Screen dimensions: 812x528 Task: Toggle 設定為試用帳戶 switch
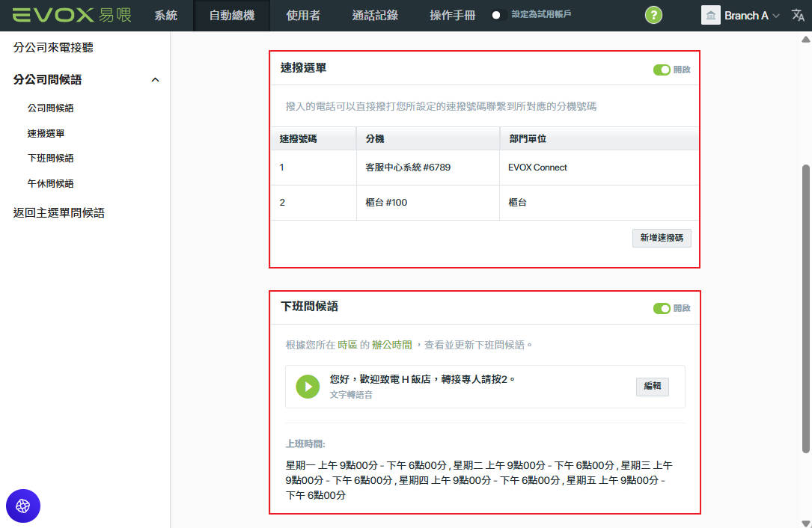point(498,15)
